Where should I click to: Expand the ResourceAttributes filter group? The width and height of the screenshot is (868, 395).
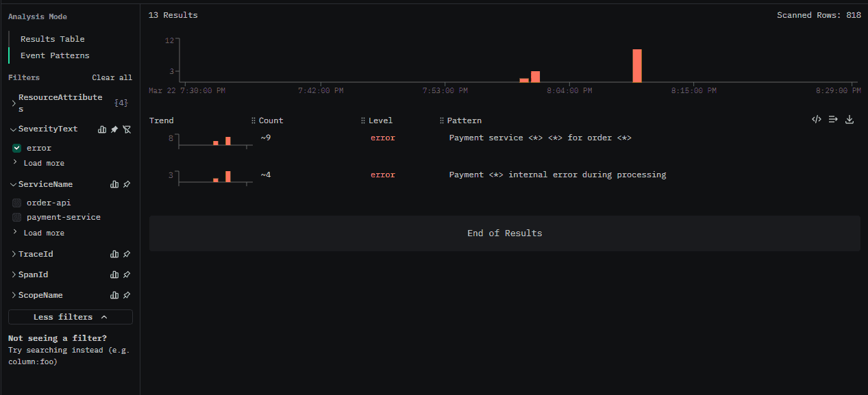coord(14,103)
